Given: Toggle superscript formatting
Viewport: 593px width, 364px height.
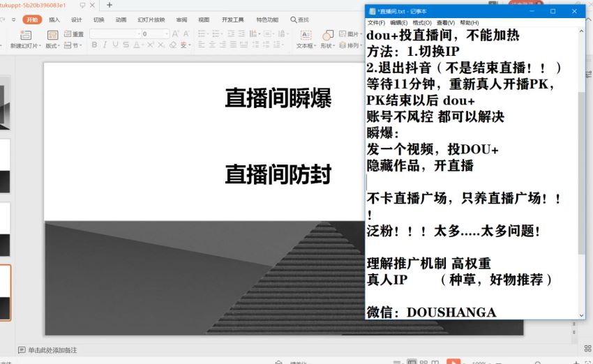Looking at the screenshot, I should [150, 45].
